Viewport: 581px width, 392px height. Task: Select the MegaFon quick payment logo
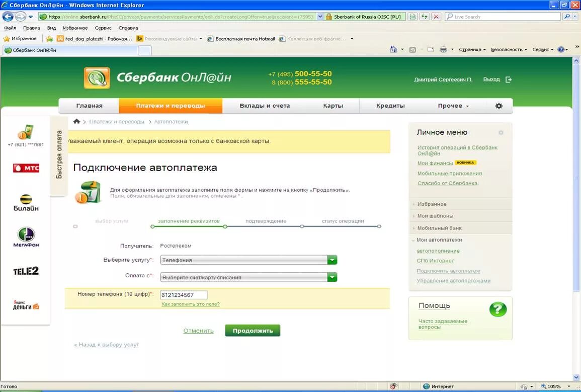(x=26, y=237)
